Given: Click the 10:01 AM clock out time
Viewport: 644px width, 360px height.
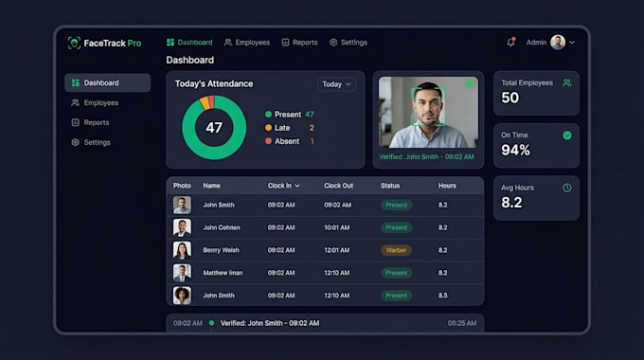Looking at the screenshot, I should point(337,227).
